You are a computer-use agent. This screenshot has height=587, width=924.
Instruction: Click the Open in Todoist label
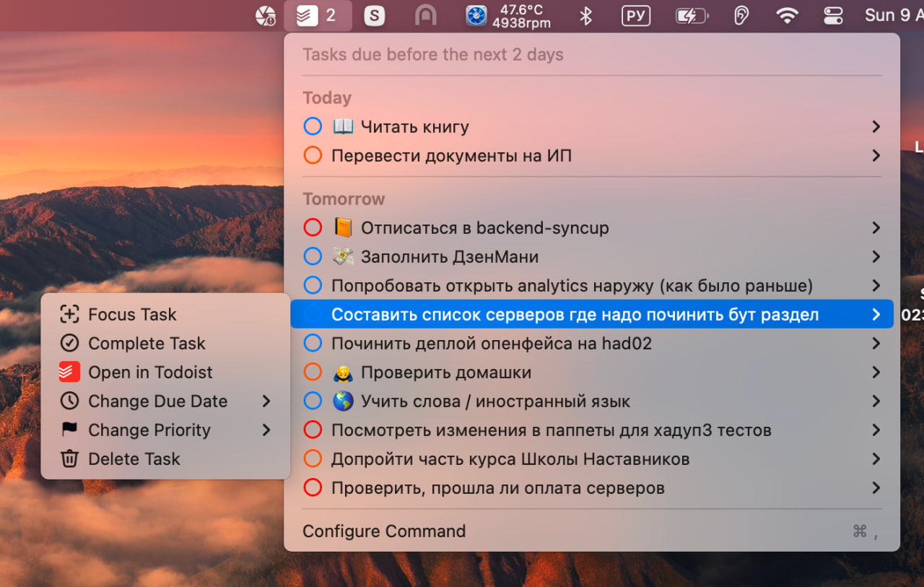click(150, 373)
